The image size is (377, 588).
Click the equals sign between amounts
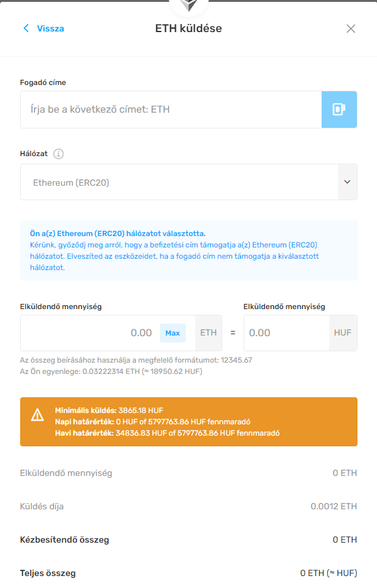[233, 333]
